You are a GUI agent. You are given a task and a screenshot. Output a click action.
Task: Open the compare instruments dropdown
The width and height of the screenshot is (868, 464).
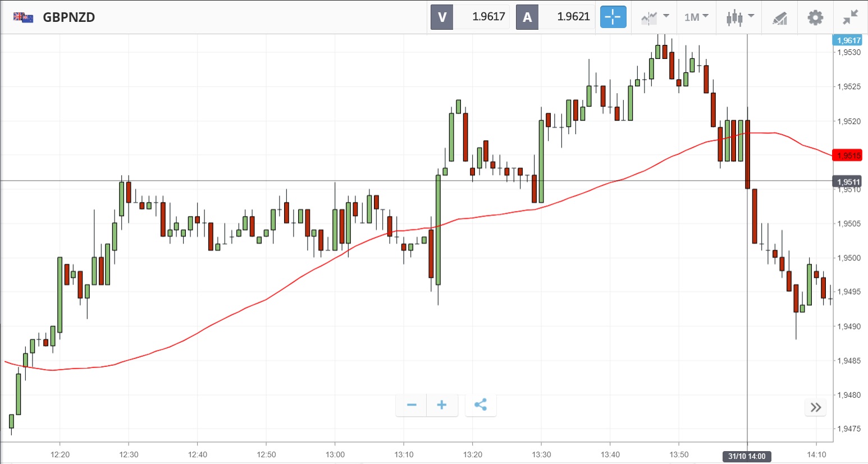(x=655, y=17)
